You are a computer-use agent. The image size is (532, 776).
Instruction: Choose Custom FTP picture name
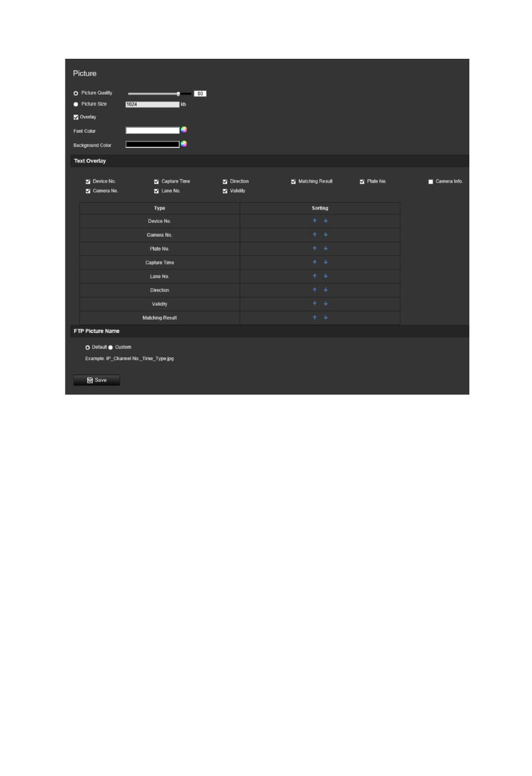(x=110, y=348)
